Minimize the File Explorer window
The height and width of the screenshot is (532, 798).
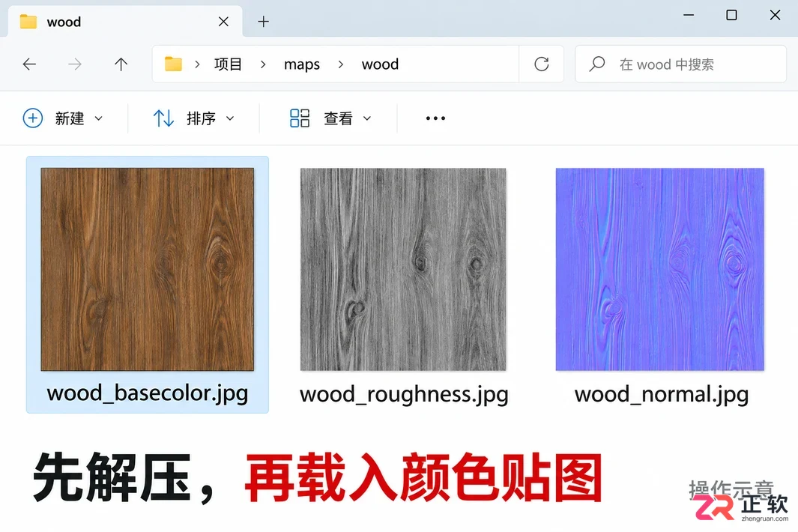coord(689,15)
